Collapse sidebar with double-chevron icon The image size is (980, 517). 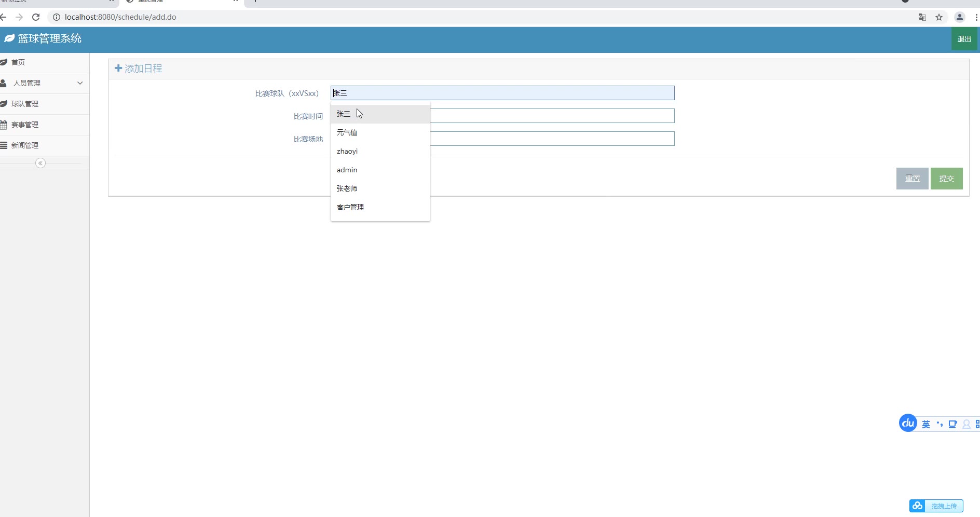[40, 163]
